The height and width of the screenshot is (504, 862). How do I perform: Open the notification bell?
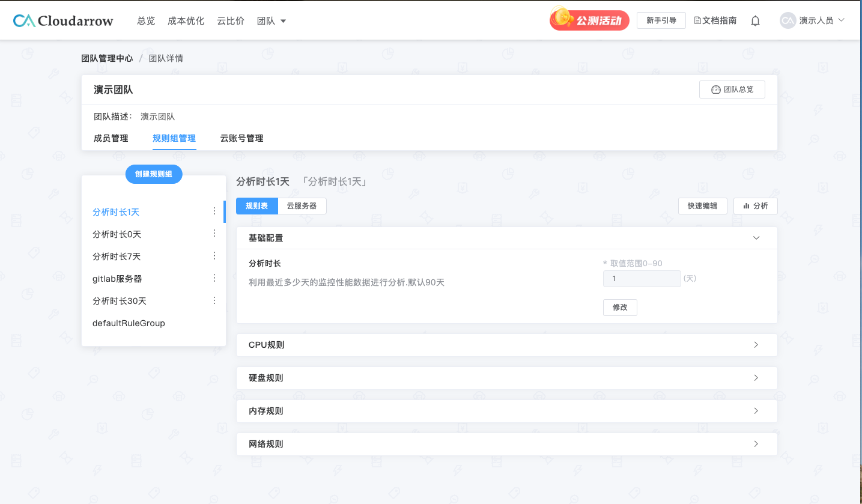(x=755, y=20)
